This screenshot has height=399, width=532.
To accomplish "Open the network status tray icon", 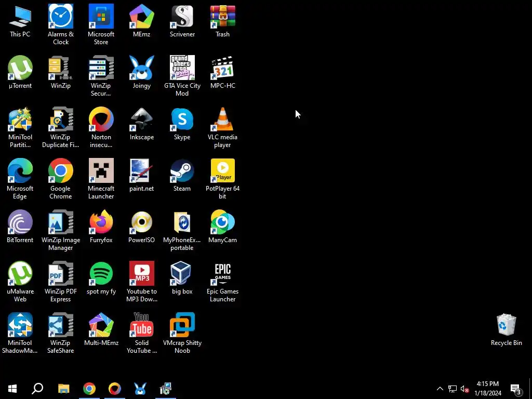I will pos(453,389).
